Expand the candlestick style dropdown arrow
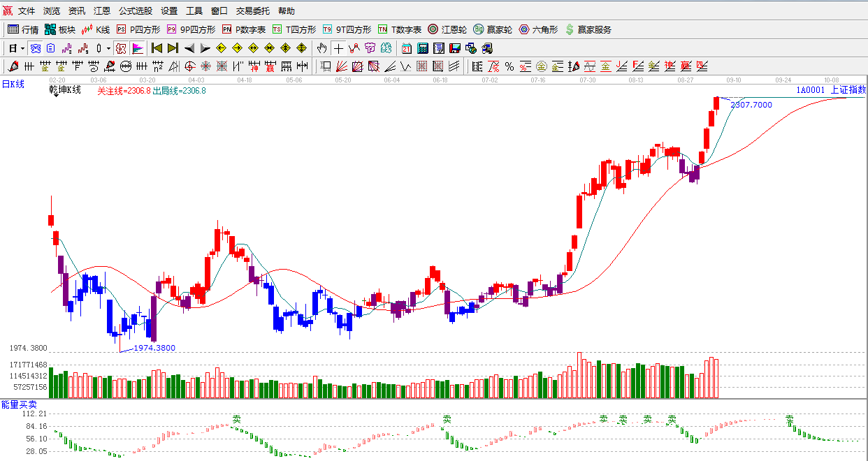This screenshot has width=868, height=461. (108, 49)
